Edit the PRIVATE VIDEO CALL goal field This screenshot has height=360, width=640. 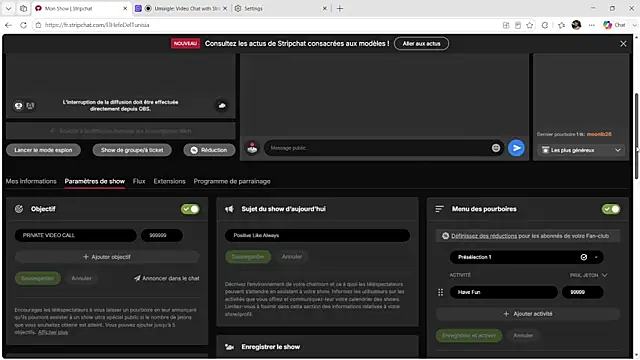[x=76, y=236]
